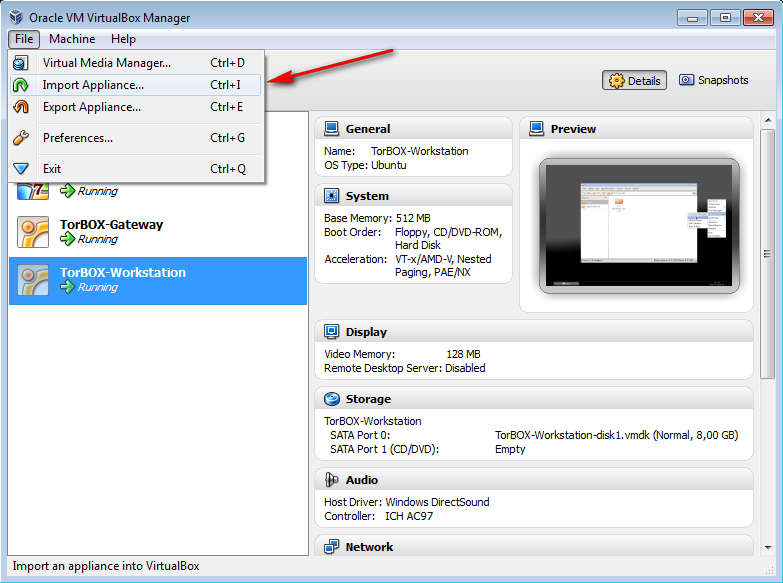Click the green Import Appliance icon
783x583 pixels.
(x=20, y=85)
